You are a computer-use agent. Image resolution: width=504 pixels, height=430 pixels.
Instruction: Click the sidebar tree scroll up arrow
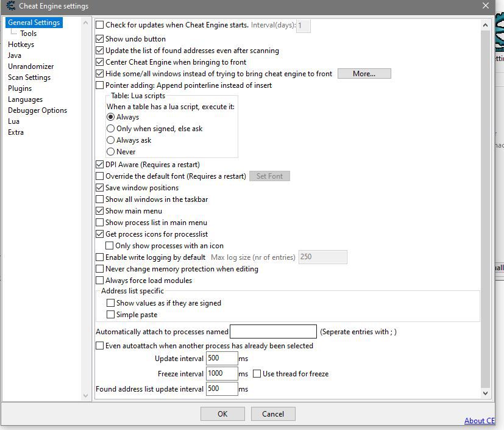tap(85, 23)
